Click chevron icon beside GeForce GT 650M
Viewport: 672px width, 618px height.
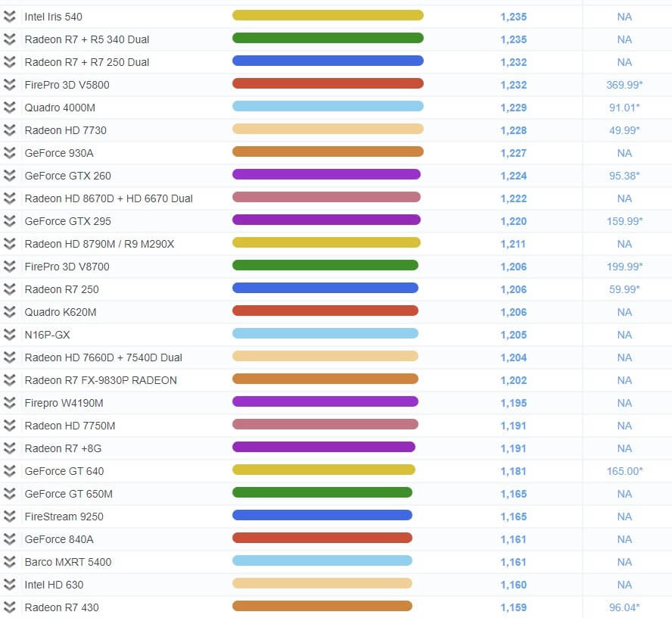9,494
